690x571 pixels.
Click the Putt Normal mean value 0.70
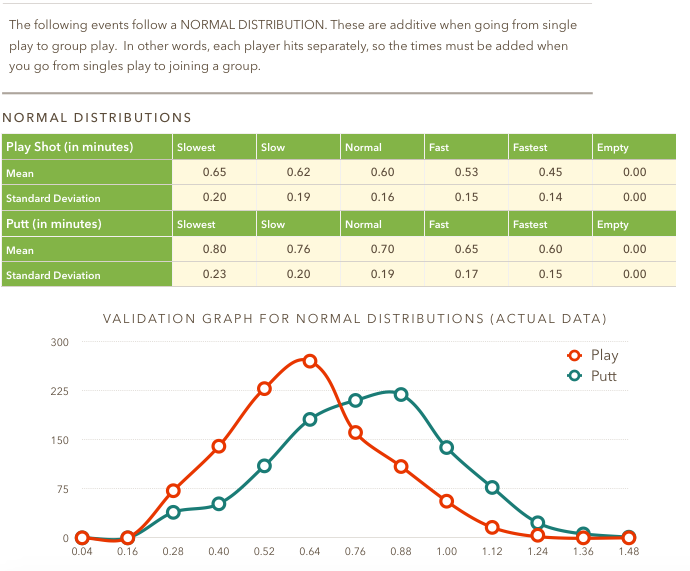point(382,249)
